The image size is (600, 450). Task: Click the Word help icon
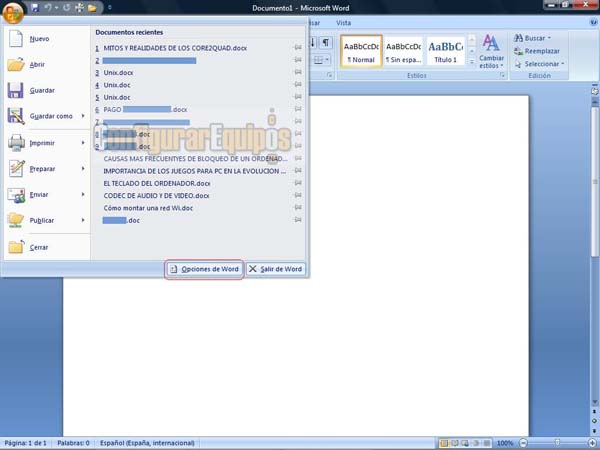point(594,23)
